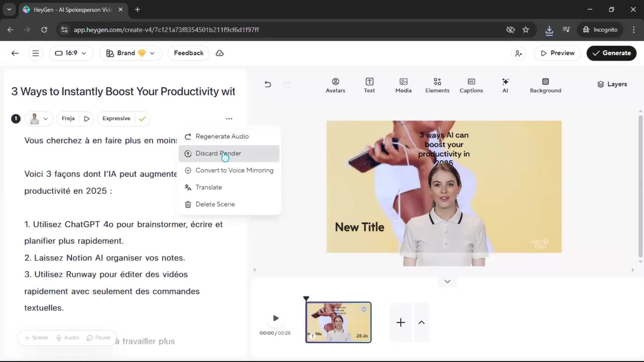Click the undo arrow icon
644x362 pixels.
click(x=268, y=84)
